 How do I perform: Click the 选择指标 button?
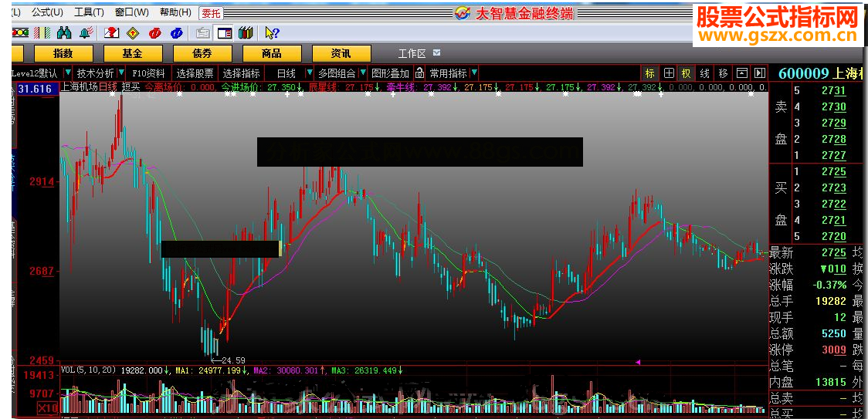[242, 73]
